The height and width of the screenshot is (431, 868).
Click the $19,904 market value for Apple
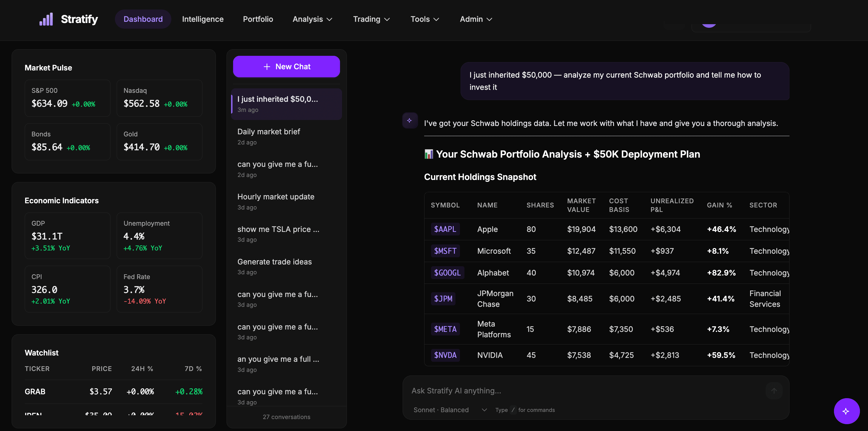(x=581, y=229)
